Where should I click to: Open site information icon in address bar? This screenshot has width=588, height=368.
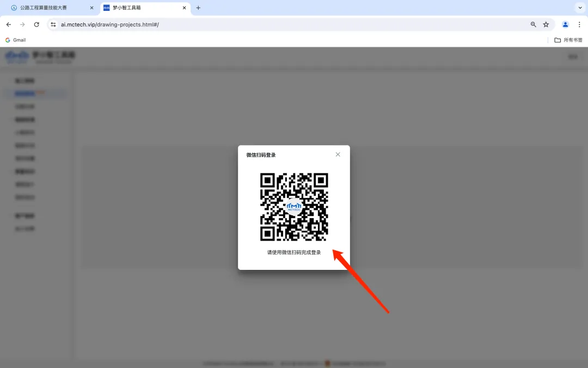[53, 25]
